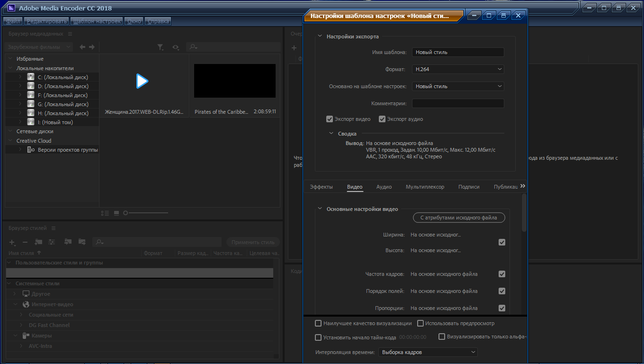Go forward in the media browser history
644x364 pixels.
(92, 47)
